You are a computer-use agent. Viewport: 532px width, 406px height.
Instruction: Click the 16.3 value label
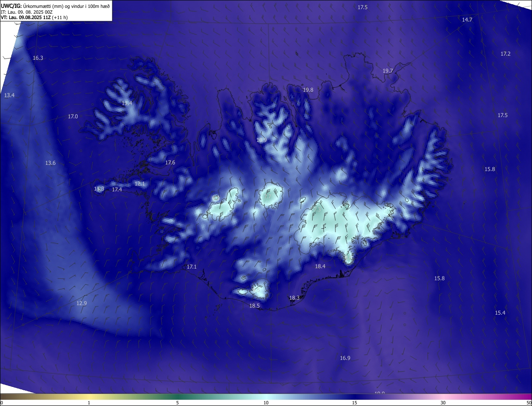point(38,58)
